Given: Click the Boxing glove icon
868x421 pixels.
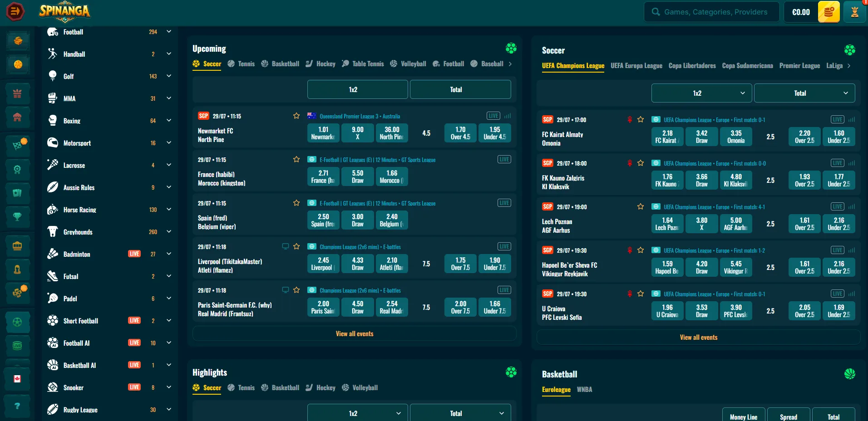Looking at the screenshot, I should point(53,121).
